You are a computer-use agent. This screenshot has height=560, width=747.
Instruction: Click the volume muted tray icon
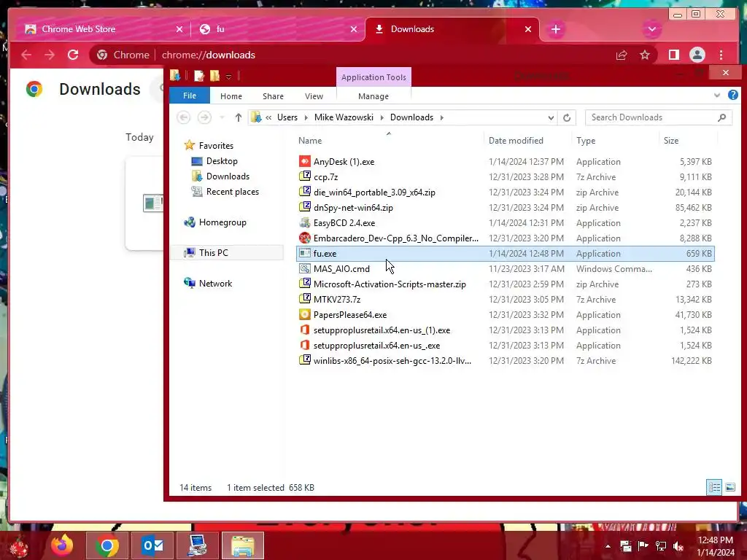pyautogui.click(x=678, y=546)
